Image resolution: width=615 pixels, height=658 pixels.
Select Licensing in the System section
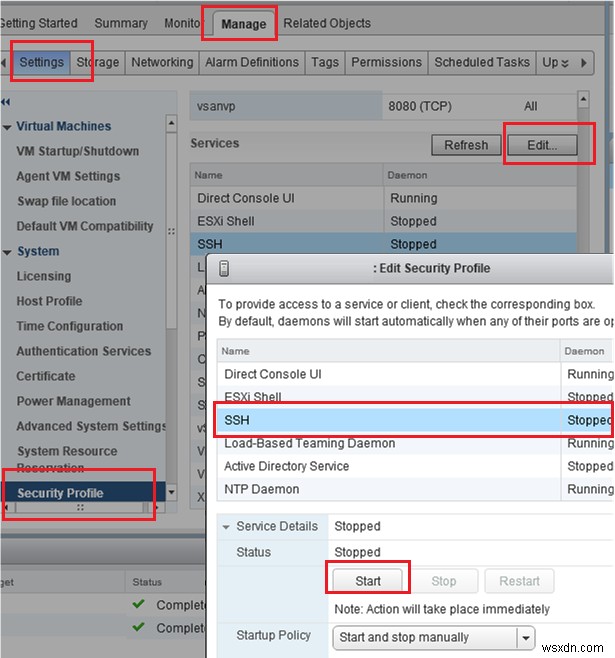[44, 276]
